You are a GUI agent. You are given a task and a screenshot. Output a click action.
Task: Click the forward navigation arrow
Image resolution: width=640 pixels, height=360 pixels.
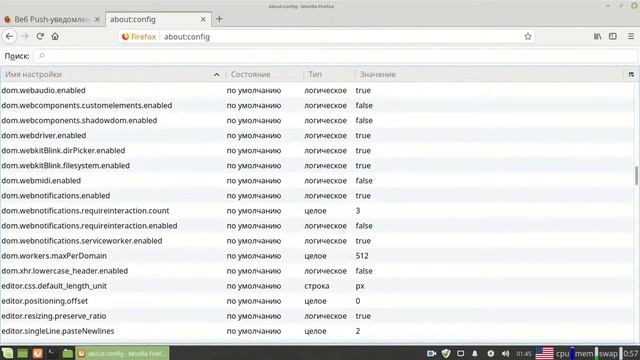[25, 36]
